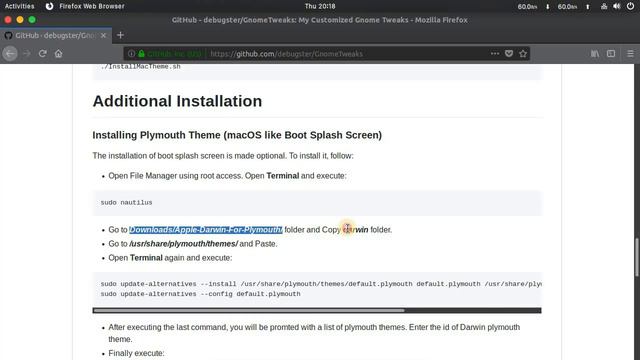Viewport: 640px width, 360px height.
Task: Click the Forward navigation arrow
Action: [x=27, y=53]
